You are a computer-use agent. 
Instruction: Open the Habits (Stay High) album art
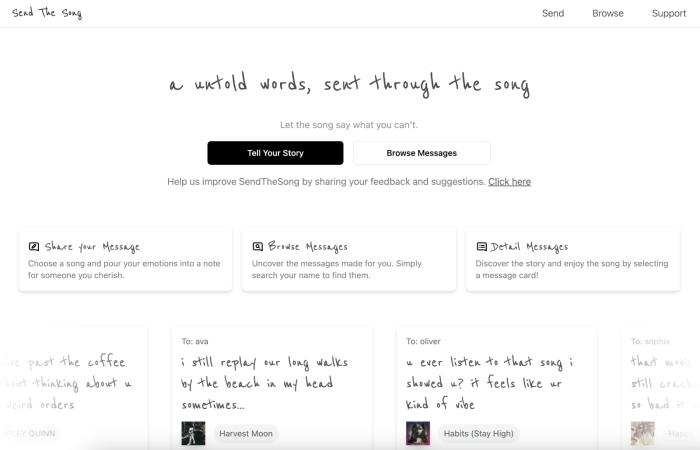418,433
